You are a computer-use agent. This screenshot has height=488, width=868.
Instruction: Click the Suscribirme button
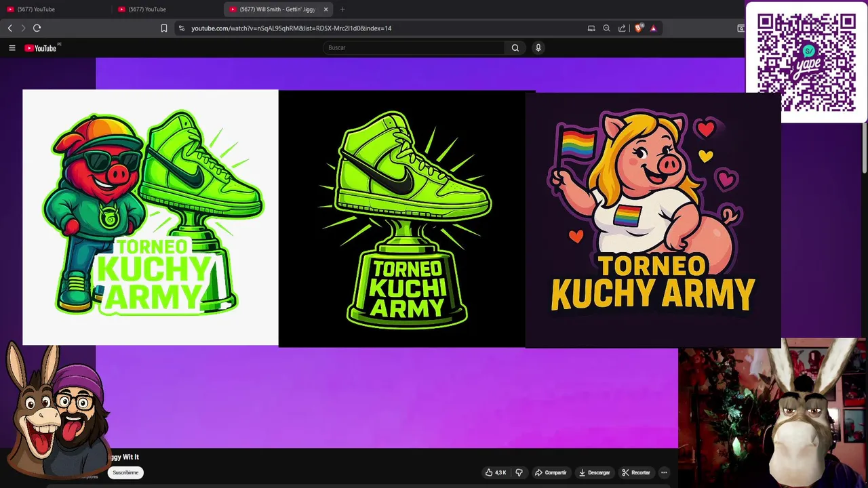click(125, 472)
